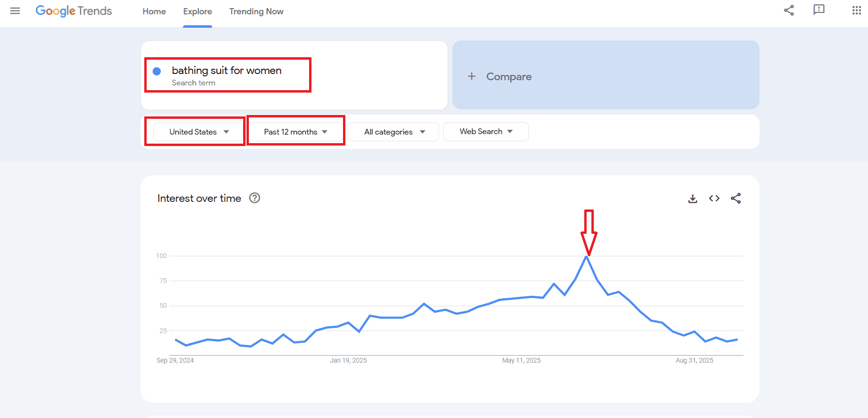Open the navigation hamburger menu

pyautogui.click(x=15, y=11)
